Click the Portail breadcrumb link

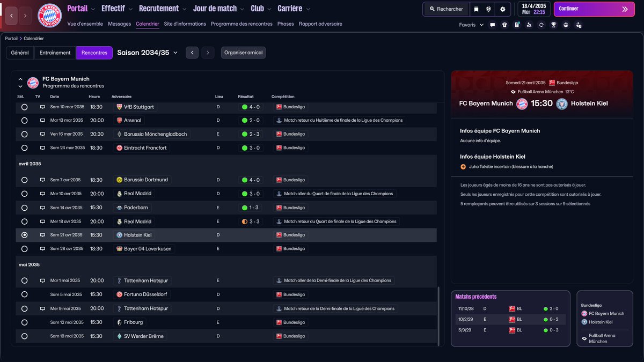click(11, 39)
